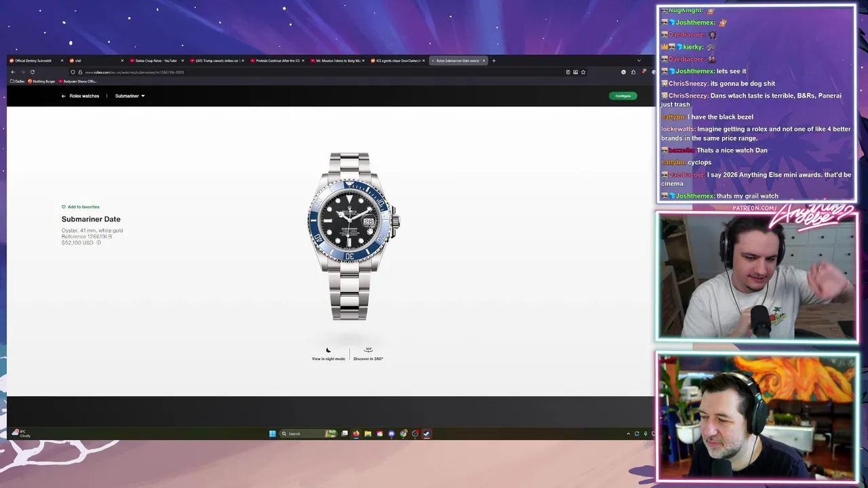Click the browser back arrow
Viewport: 868px width, 488px height.
(13, 72)
